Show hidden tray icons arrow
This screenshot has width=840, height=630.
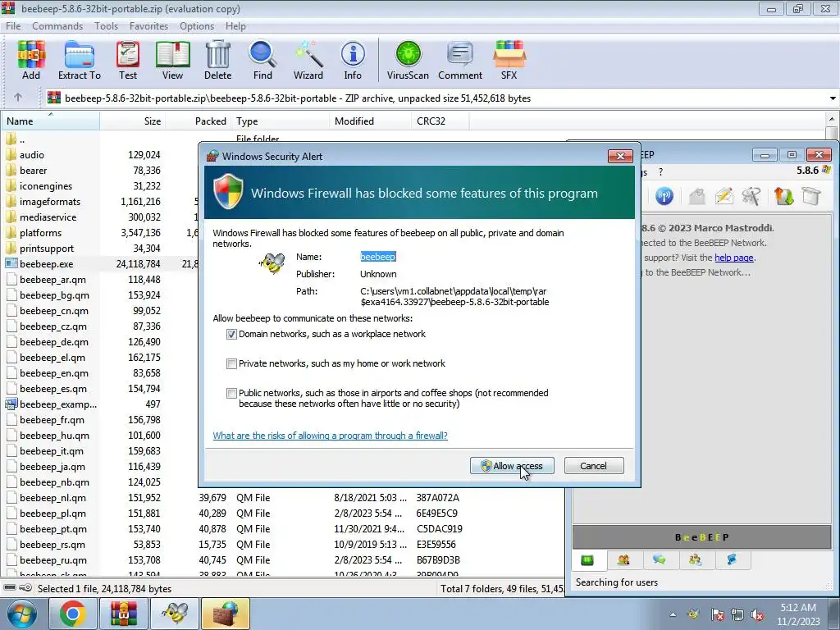coord(673,614)
